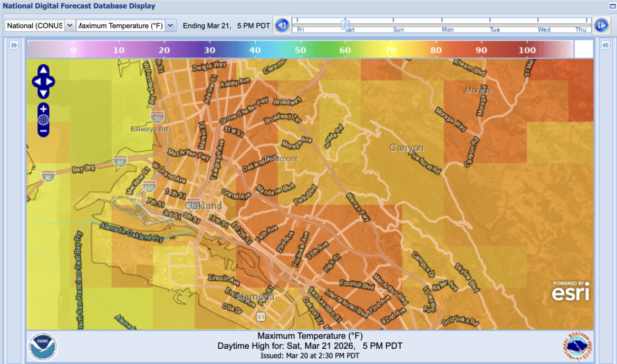The image size is (617, 364).
Task: Pan the map south with down arrow
Action: point(43,93)
